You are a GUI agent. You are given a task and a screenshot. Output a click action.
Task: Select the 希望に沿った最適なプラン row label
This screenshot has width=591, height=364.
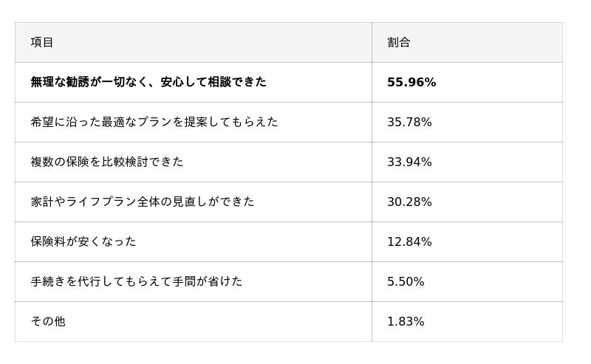(x=154, y=122)
